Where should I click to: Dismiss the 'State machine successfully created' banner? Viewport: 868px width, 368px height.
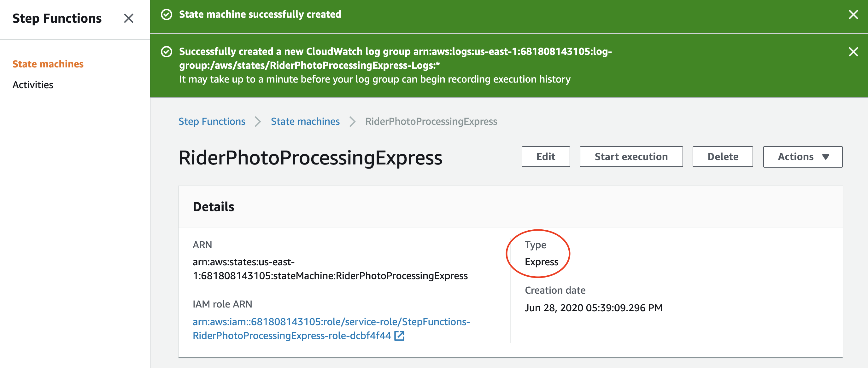[x=853, y=14]
